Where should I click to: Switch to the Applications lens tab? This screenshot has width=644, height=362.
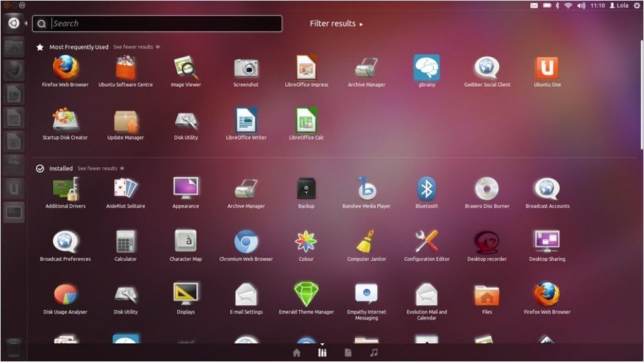click(323, 353)
